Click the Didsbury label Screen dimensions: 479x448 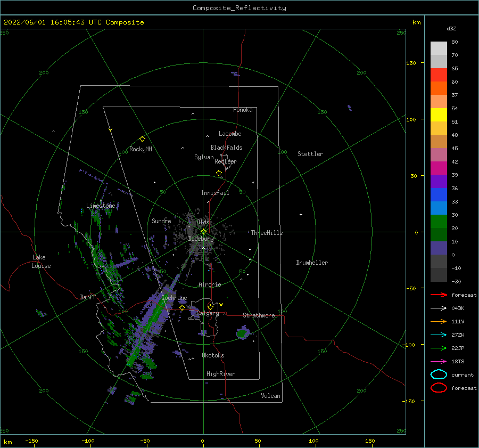[x=201, y=239]
